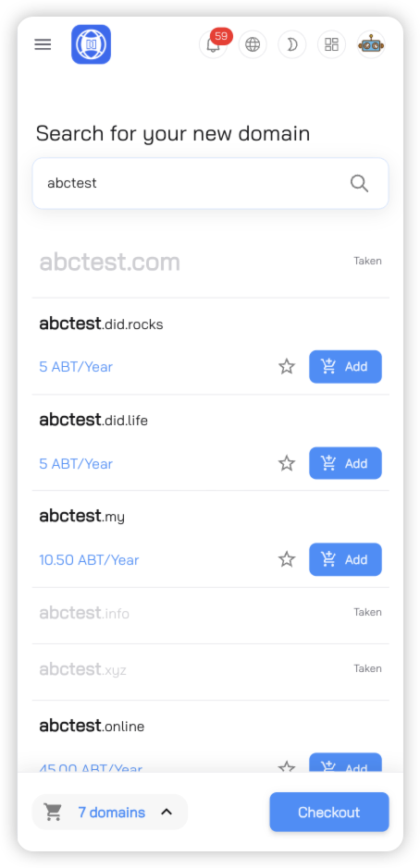Star the abctest.my domain

click(x=287, y=559)
